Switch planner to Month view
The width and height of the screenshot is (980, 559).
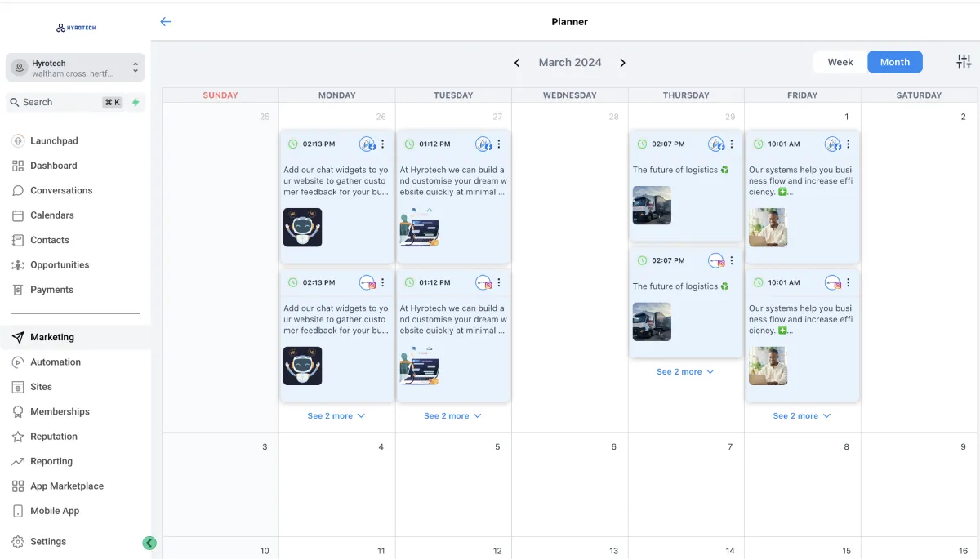895,62
